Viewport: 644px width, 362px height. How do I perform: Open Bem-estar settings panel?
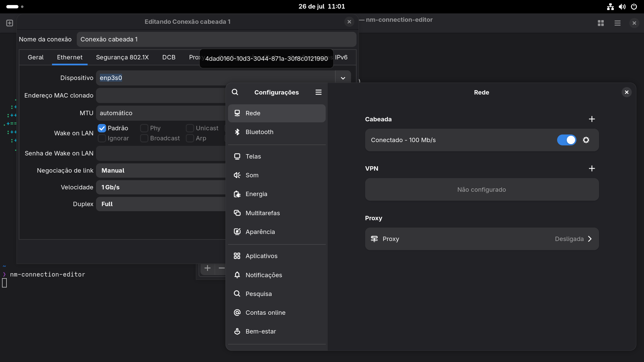pyautogui.click(x=277, y=331)
